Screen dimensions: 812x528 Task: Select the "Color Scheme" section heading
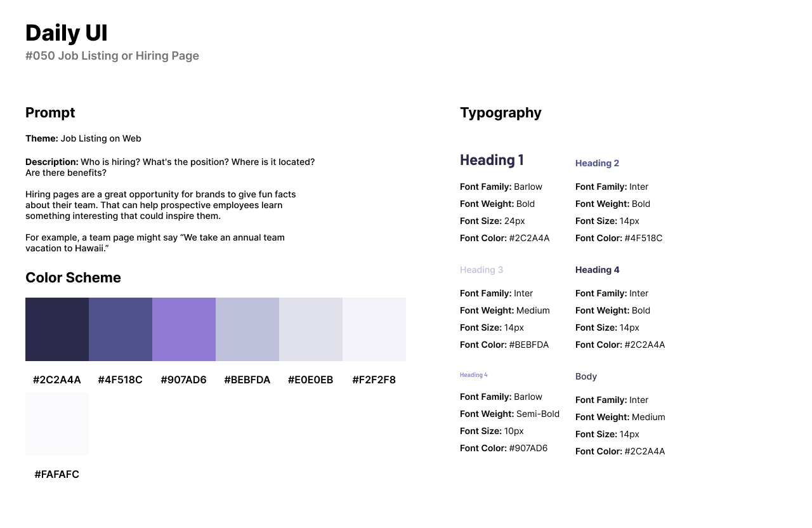(x=73, y=278)
